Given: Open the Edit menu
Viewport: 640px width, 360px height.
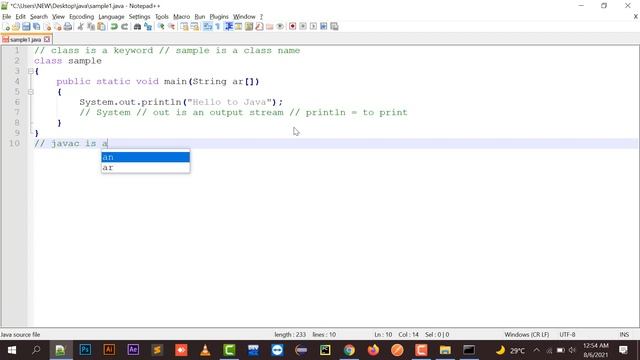Looking at the screenshot, I should click(20, 17).
